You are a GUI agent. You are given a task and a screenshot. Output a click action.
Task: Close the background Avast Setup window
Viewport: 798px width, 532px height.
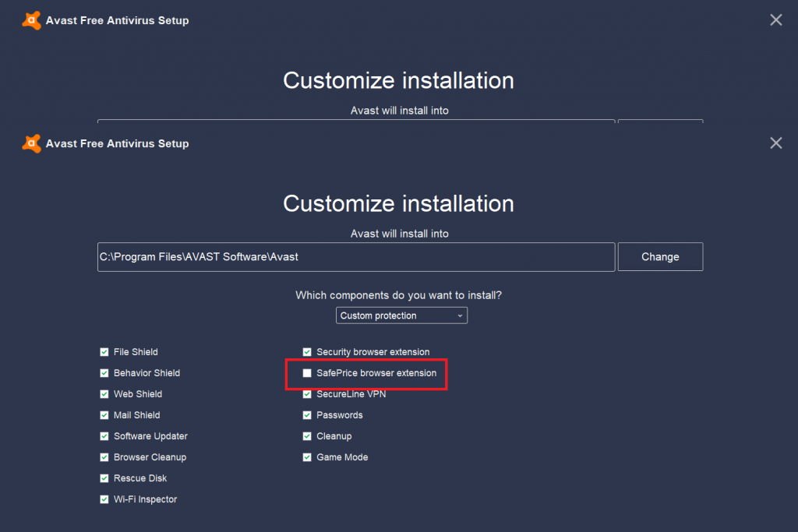[x=775, y=19]
